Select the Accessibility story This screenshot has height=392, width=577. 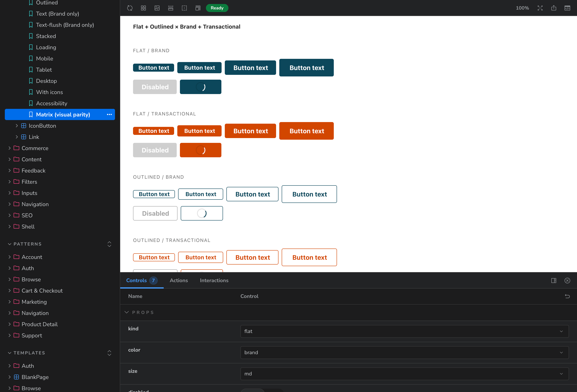[52, 103]
